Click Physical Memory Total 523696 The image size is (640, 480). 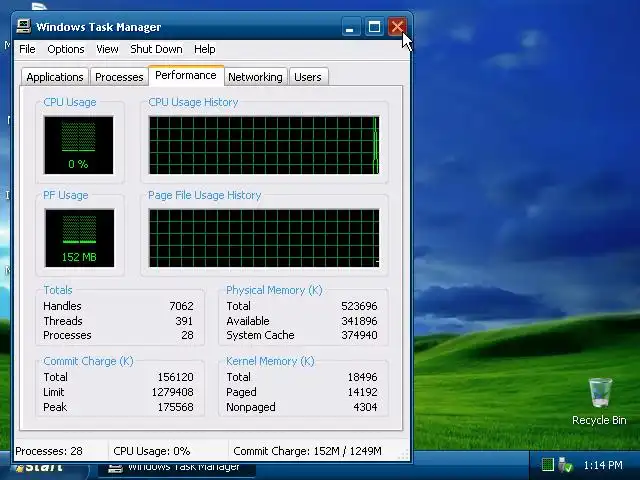click(359, 306)
